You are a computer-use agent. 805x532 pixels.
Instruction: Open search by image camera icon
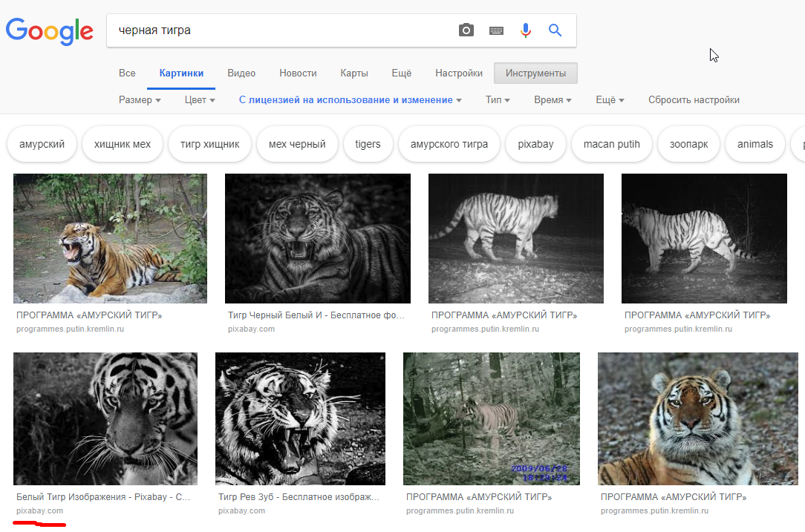pyautogui.click(x=466, y=30)
